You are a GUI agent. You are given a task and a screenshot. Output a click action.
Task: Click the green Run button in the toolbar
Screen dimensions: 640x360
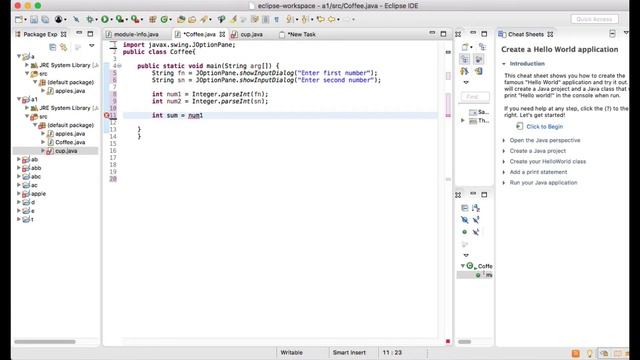(105, 19)
